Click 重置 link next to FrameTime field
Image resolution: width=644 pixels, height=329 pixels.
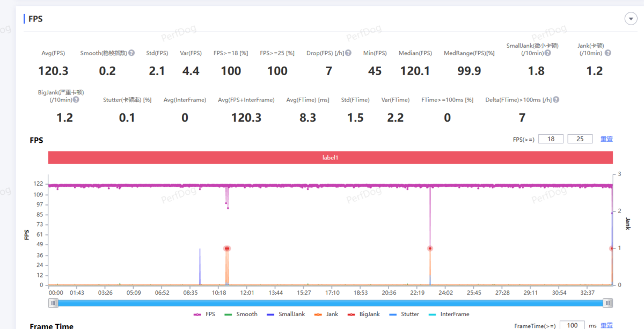click(606, 326)
